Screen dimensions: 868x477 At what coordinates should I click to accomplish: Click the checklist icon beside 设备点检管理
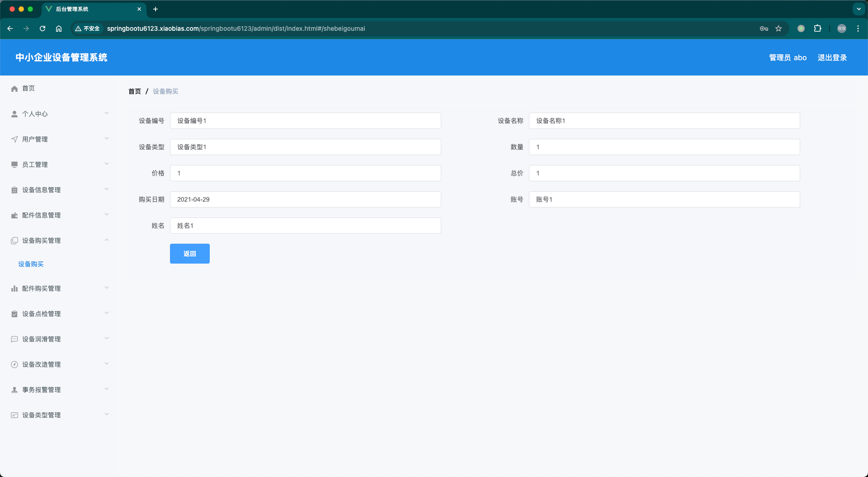click(x=14, y=314)
